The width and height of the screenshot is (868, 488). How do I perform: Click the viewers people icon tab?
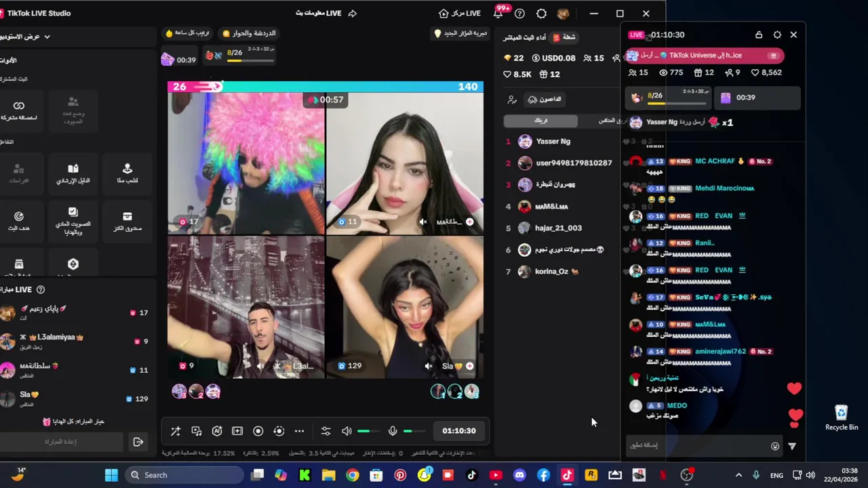[512, 100]
